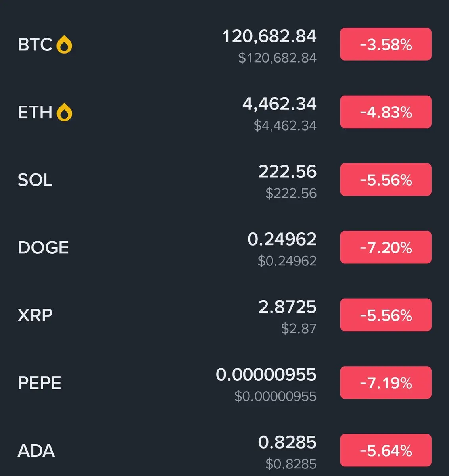Click the XRP price 2.8725
Image resolution: width=449 pixels, height=476 pixels.
point(288,307)
